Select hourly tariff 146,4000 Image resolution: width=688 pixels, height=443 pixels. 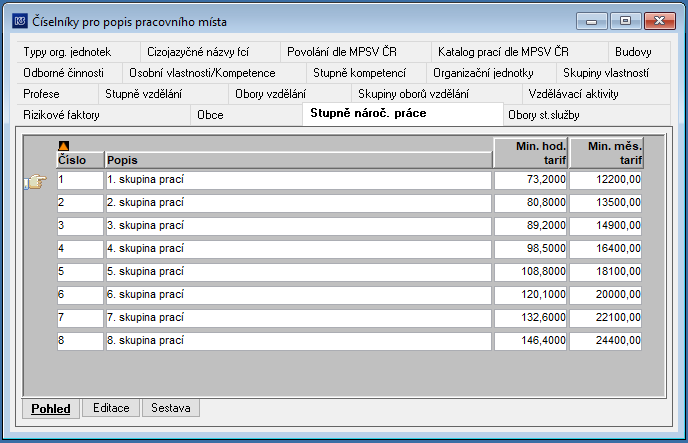[531, 341]
